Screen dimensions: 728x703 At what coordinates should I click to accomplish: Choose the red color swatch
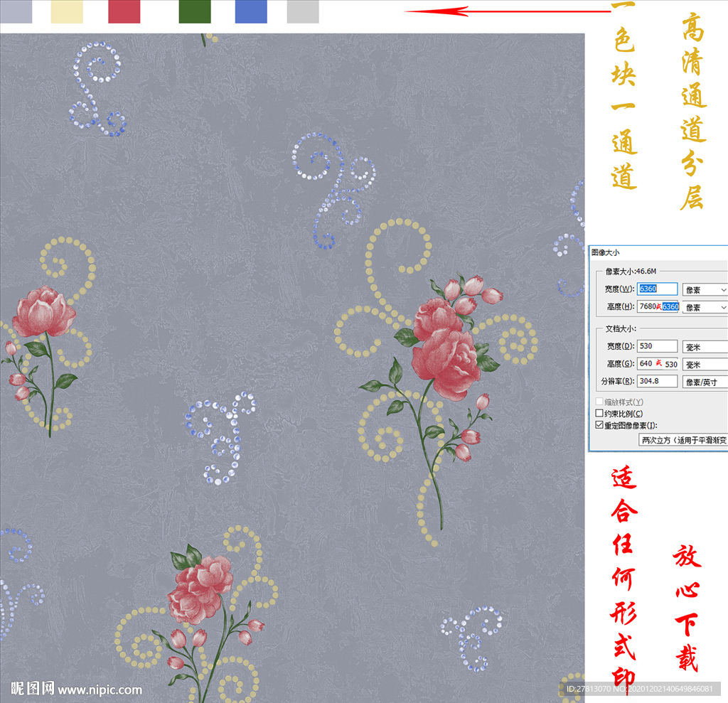[x=124, y=11]
